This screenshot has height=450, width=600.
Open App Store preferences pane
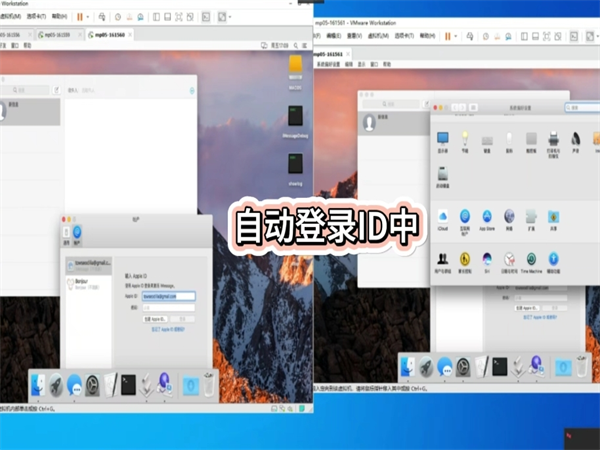tap(486, 217)
